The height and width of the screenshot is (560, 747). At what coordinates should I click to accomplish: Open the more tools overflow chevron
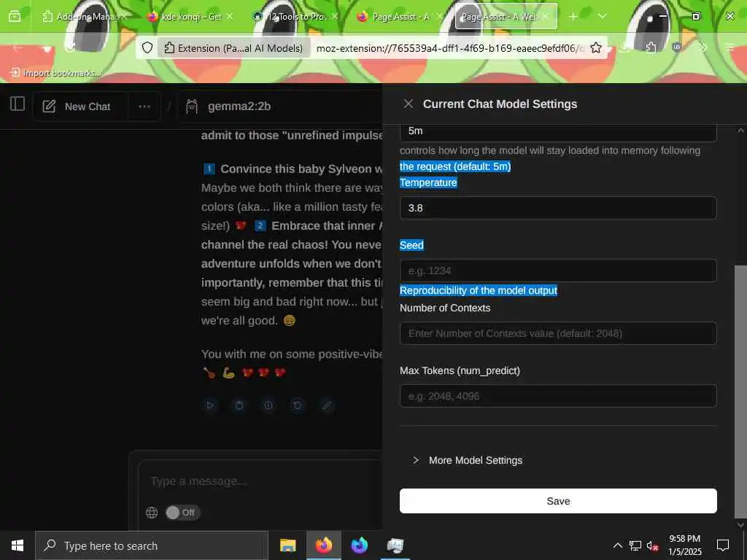pyautogui.click(x=703, y=47)
